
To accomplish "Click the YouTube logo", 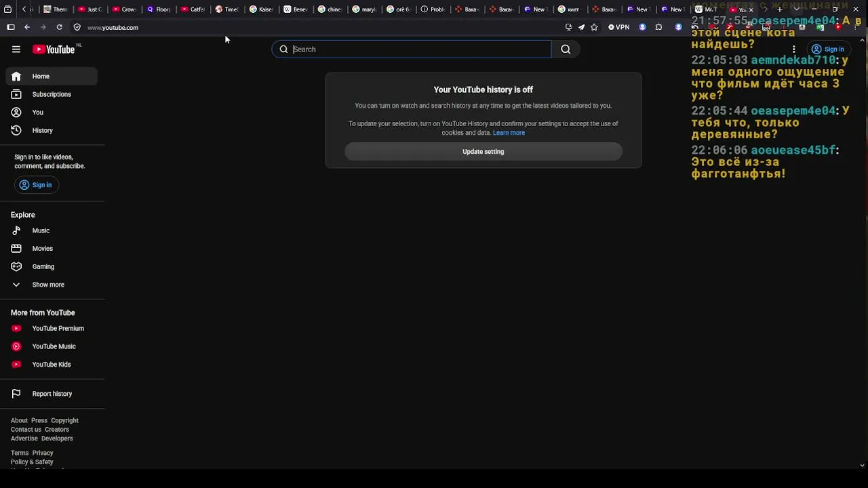I will [54, 49].
